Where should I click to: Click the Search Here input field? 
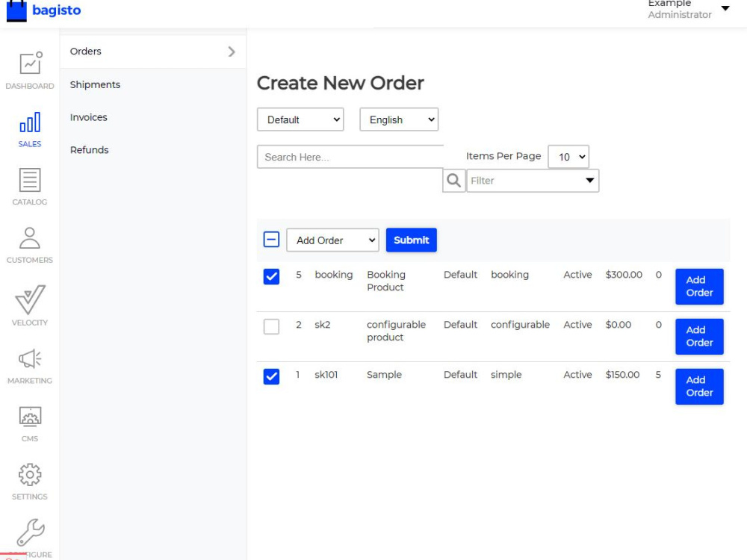click(350, 157)
